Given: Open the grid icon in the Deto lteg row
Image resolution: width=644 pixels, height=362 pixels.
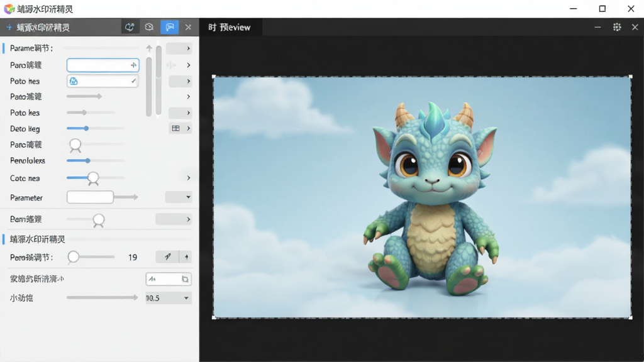Looking at the screenshot, I should (175, 128).
